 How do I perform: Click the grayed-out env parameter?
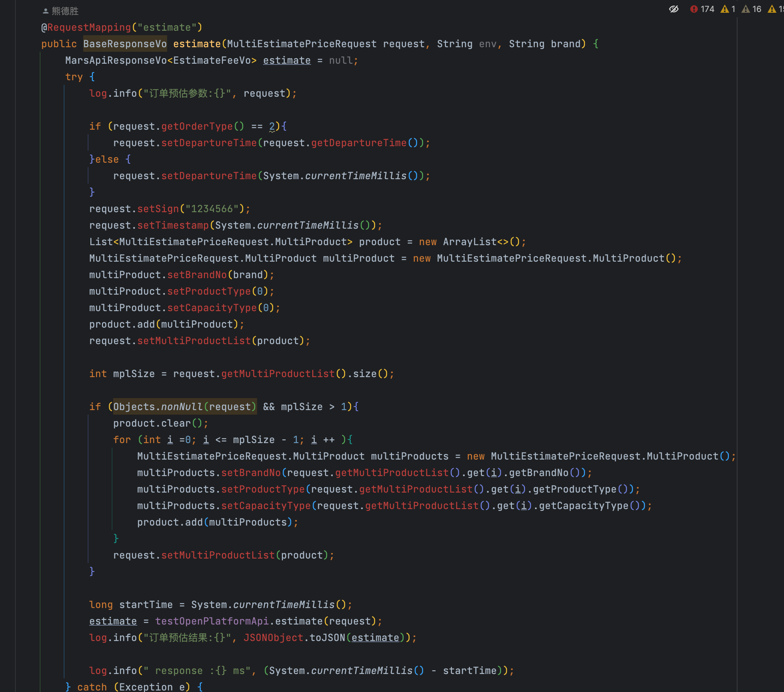[x=488, y=44]
